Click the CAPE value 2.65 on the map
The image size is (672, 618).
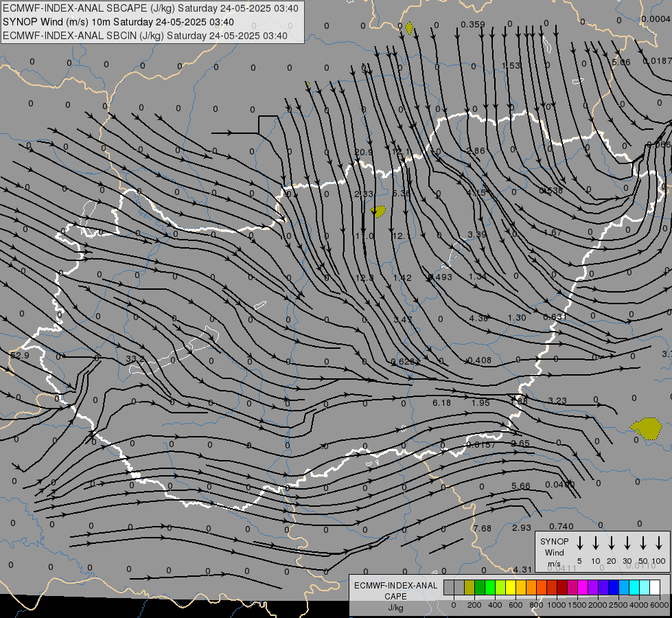[x=520, y=444]
